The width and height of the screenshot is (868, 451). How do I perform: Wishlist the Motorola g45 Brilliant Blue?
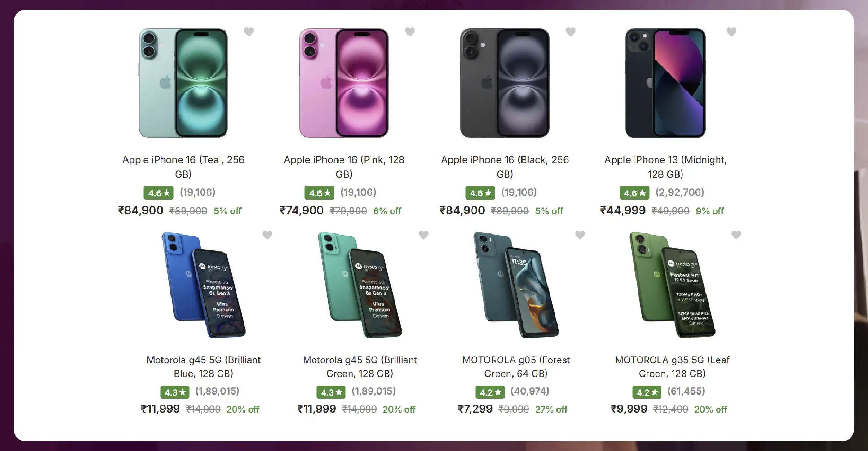[267, 235]
